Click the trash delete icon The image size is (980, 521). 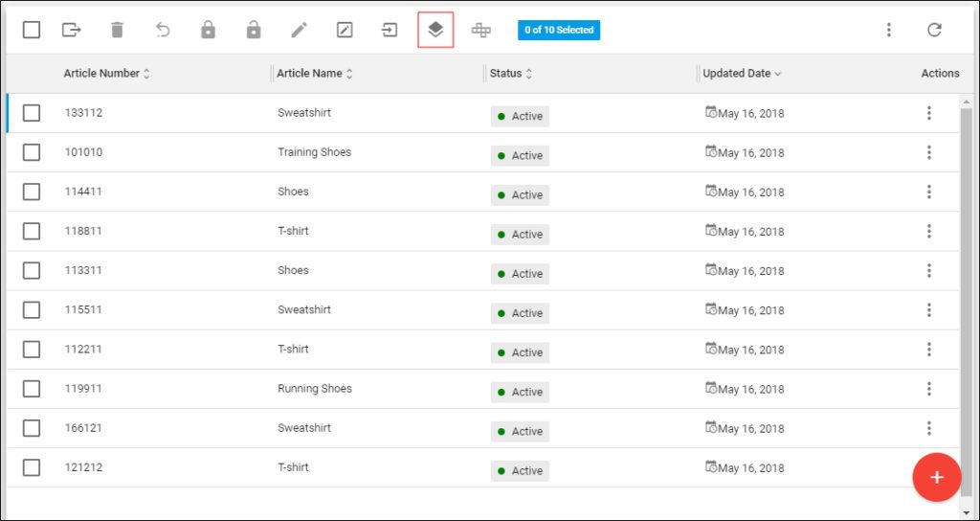[x=117, y=30]
